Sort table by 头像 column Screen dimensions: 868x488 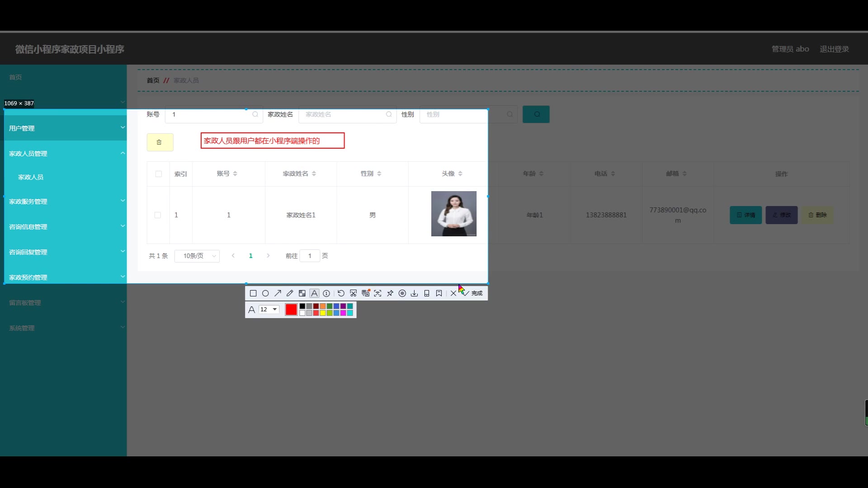pyautogui.click(x=460, y=174)
